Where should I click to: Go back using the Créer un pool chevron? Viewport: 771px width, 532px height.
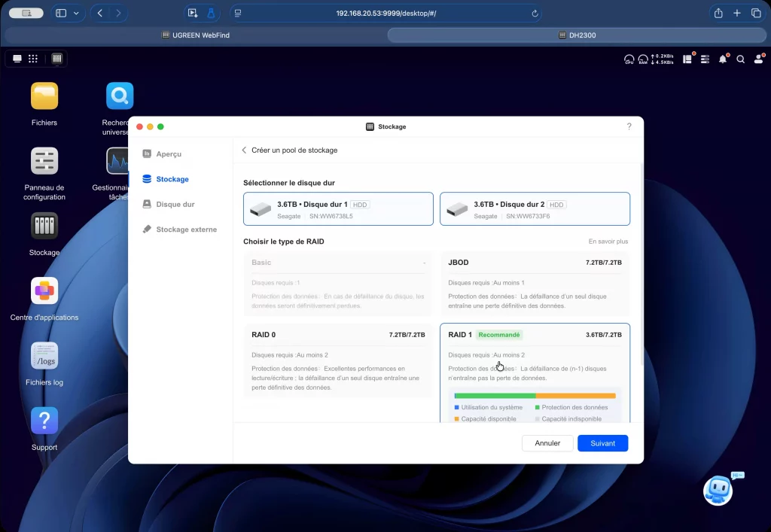244,150
